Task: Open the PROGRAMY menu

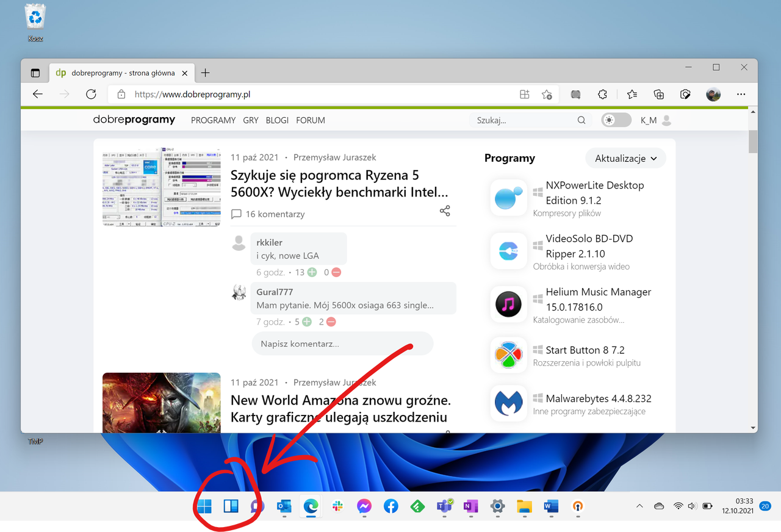Action: (x=213, y=120)
